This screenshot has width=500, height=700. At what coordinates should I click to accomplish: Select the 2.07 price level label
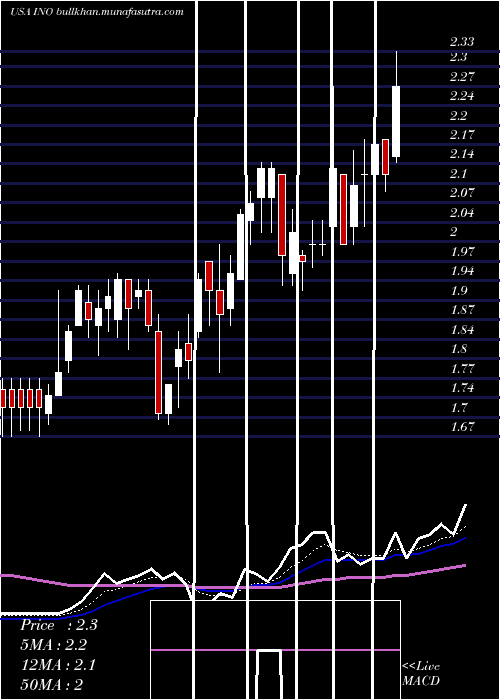462,193
